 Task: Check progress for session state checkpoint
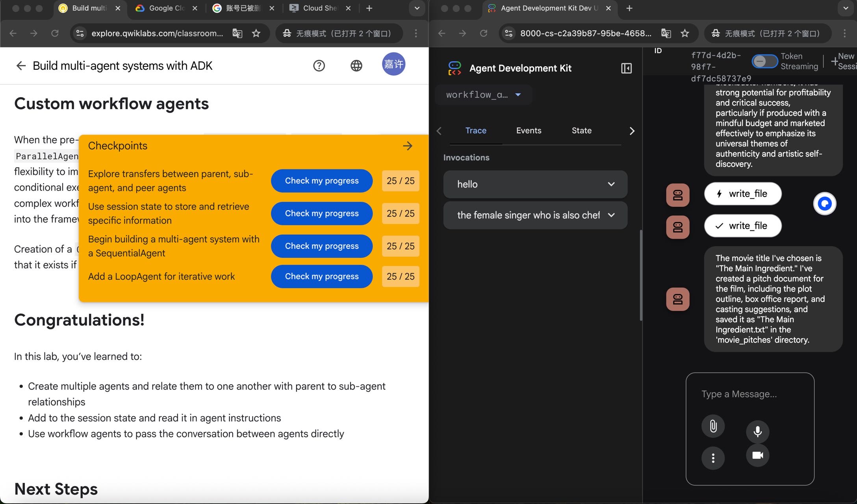(x=322, y=214)
